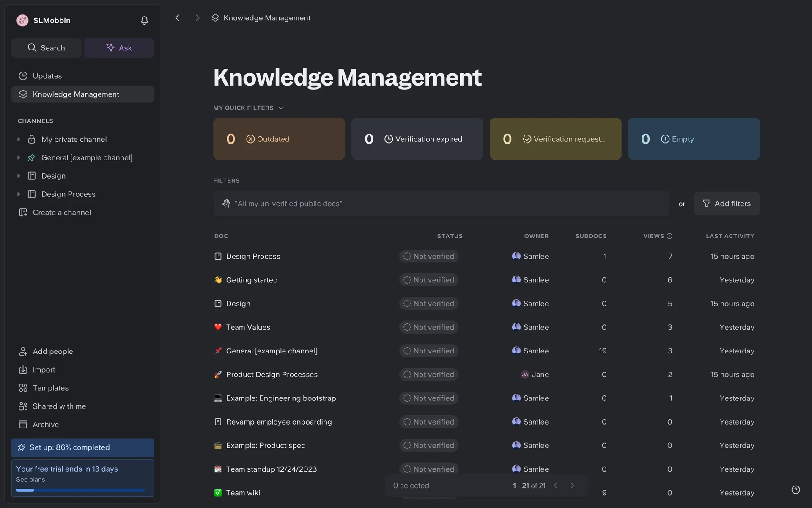Click the Import download icon

pos(23,370)
